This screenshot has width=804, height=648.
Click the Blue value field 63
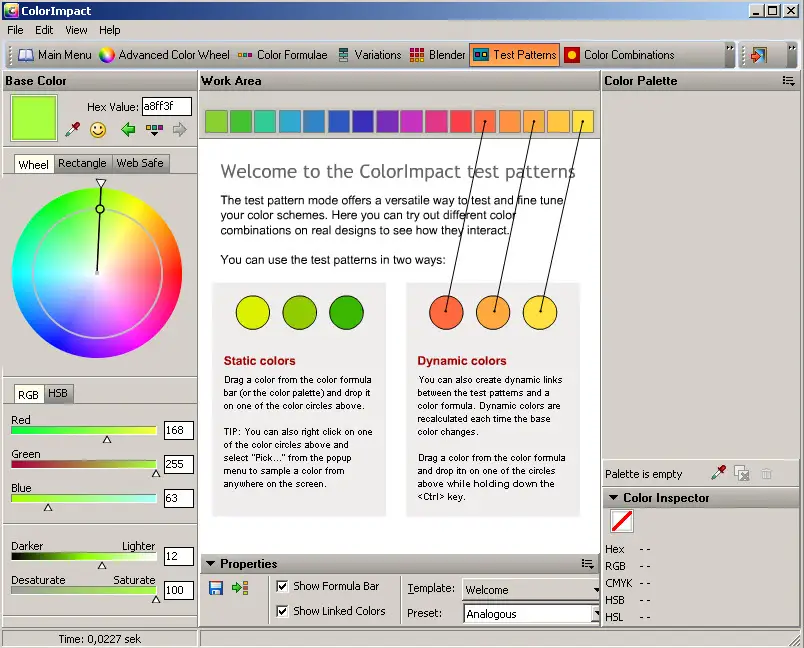[178, 498]
